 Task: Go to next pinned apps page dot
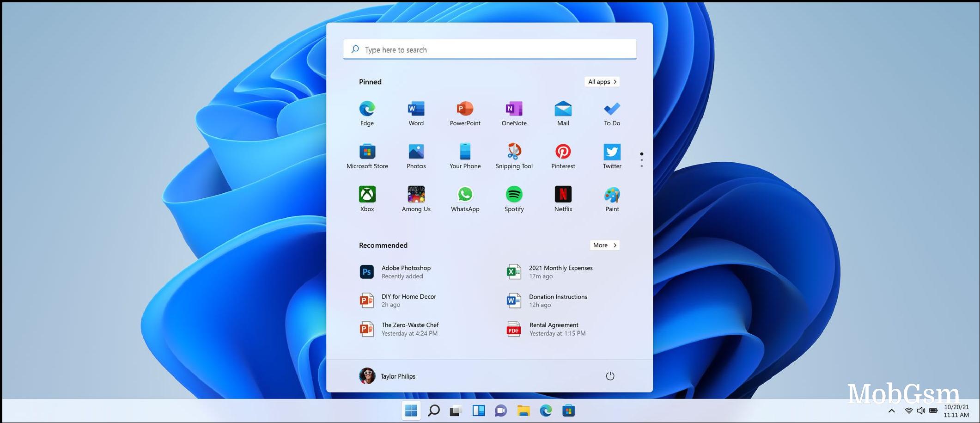[641, 160]
